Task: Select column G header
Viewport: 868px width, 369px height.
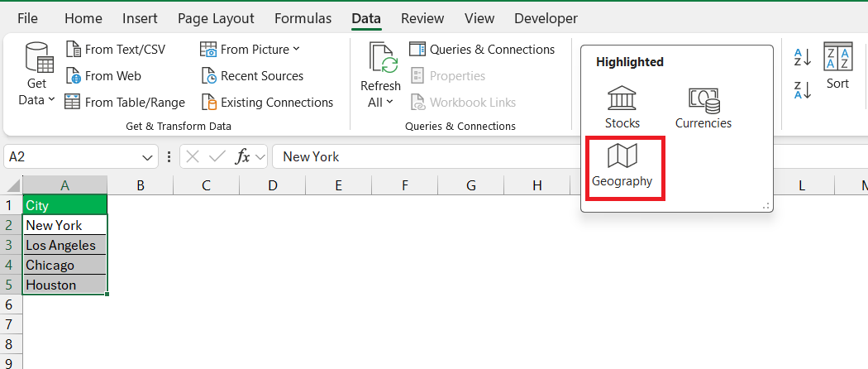Action: [x=471, y=185]
